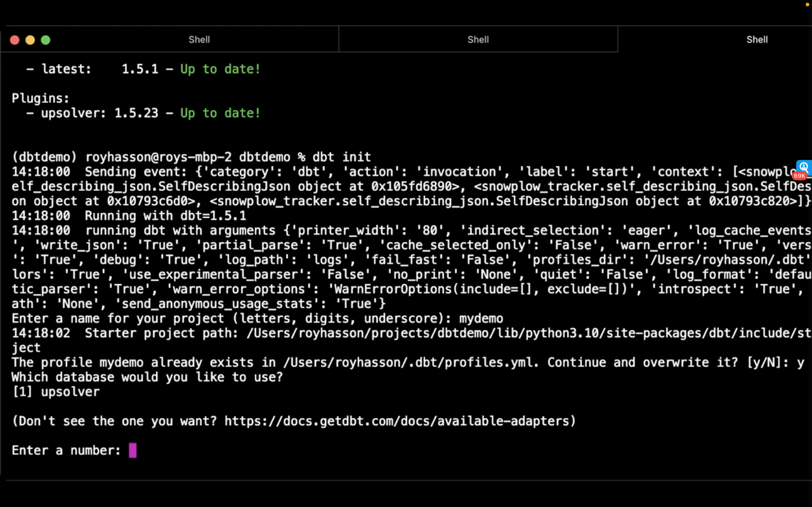Activate the leftmost Shell tab
Screen dimensions: 812x507
click(199, 39)
